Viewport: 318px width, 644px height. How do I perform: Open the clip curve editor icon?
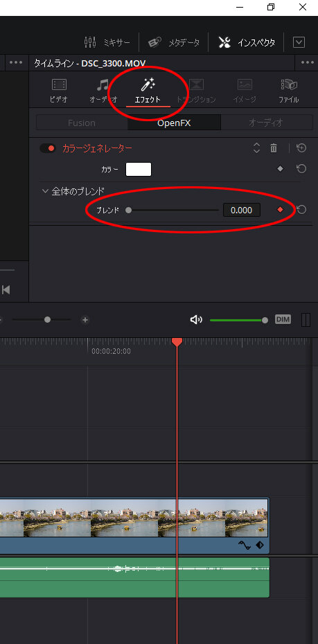245,546
